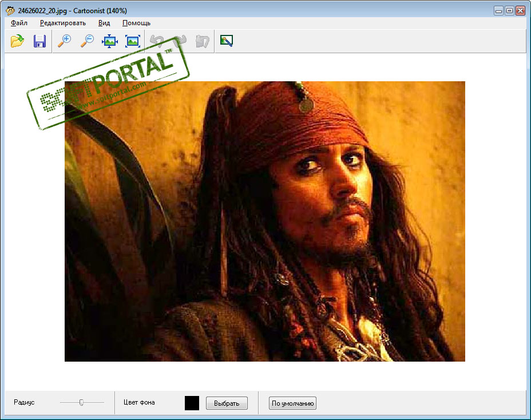The width and height of the screenshot is (531, 420).
Task: Click the Выбрать button
Action: [x=227, y=403]
